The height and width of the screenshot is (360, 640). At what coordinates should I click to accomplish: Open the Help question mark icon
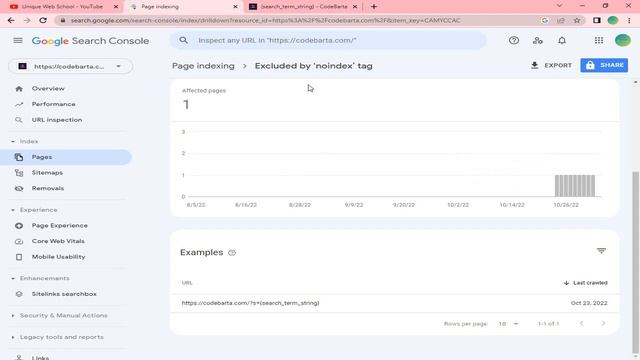(x=513, y=40)
